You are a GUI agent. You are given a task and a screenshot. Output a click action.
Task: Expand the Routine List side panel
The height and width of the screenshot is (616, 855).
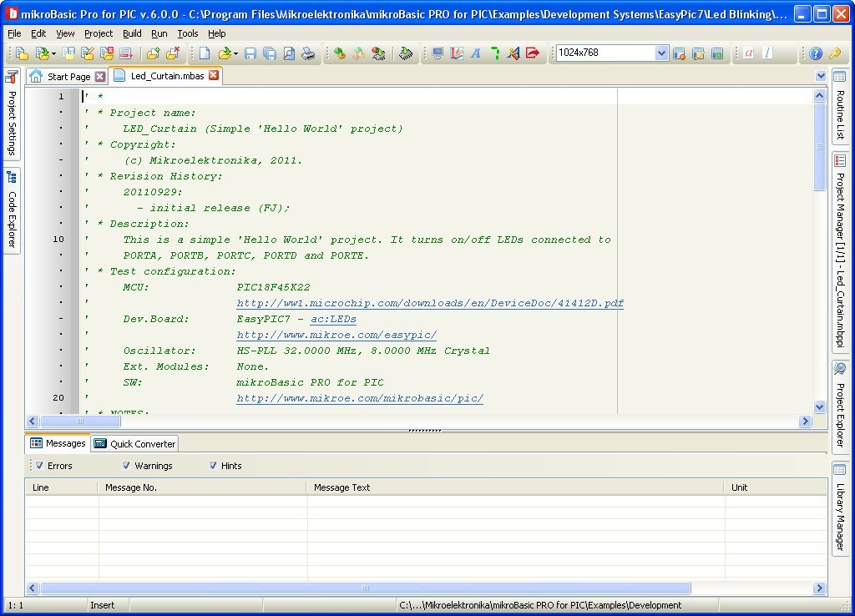[x=840, y=105]
